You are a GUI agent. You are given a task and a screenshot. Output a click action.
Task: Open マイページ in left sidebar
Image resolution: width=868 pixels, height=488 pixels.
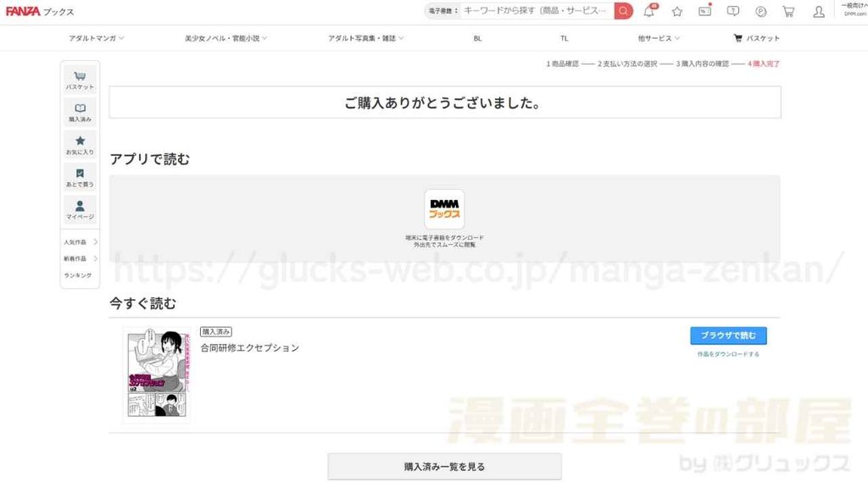pos(80,210)
